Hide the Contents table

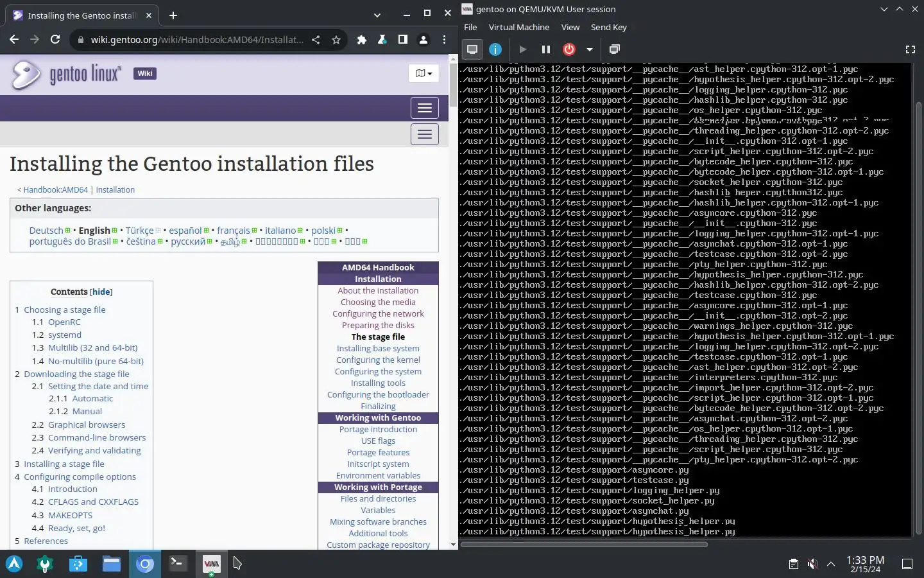pyautogui.click(x=101, y=292)
